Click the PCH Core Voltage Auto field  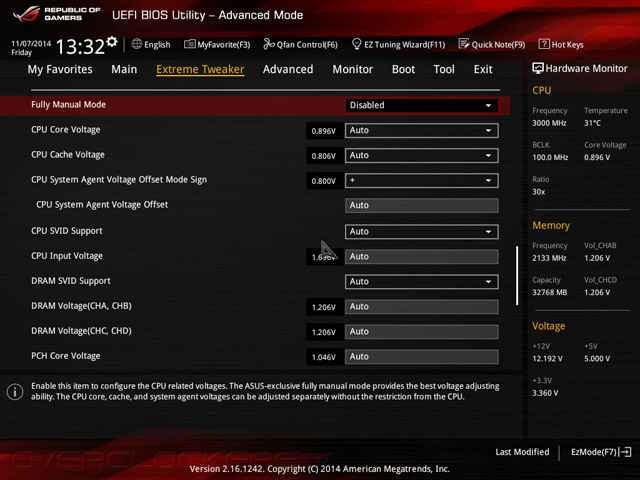[422, 357]
